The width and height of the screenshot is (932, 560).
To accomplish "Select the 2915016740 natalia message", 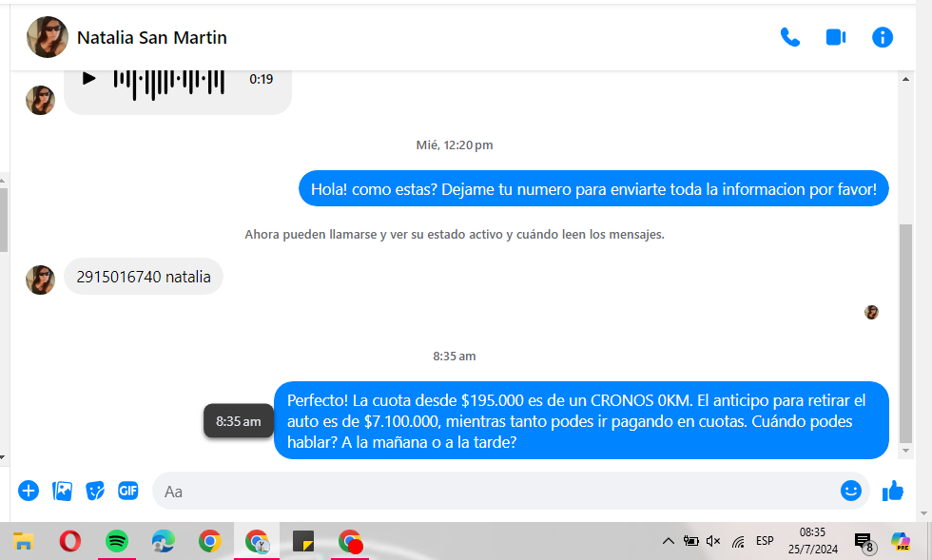I will 144,277.
